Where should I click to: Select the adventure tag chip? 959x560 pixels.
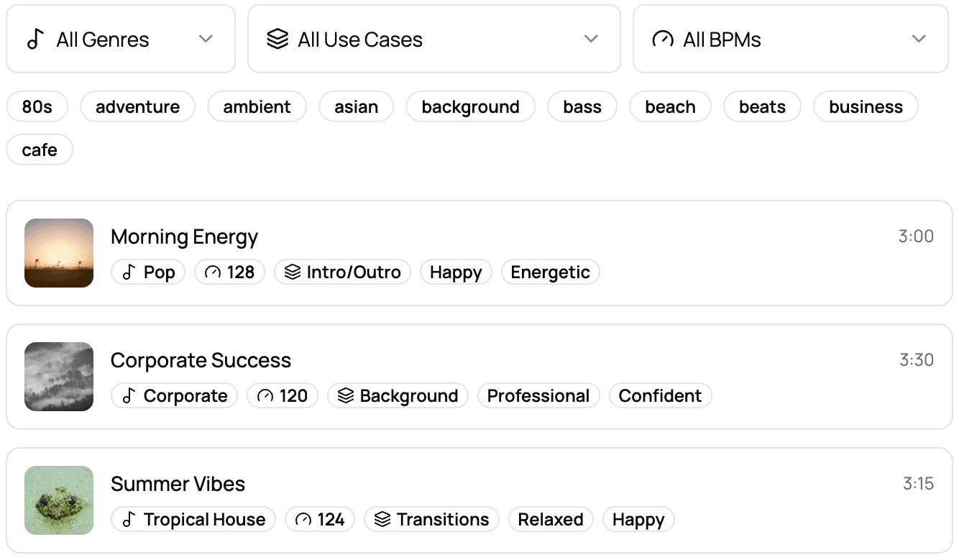pyautogui.click(x=137, y=107)
